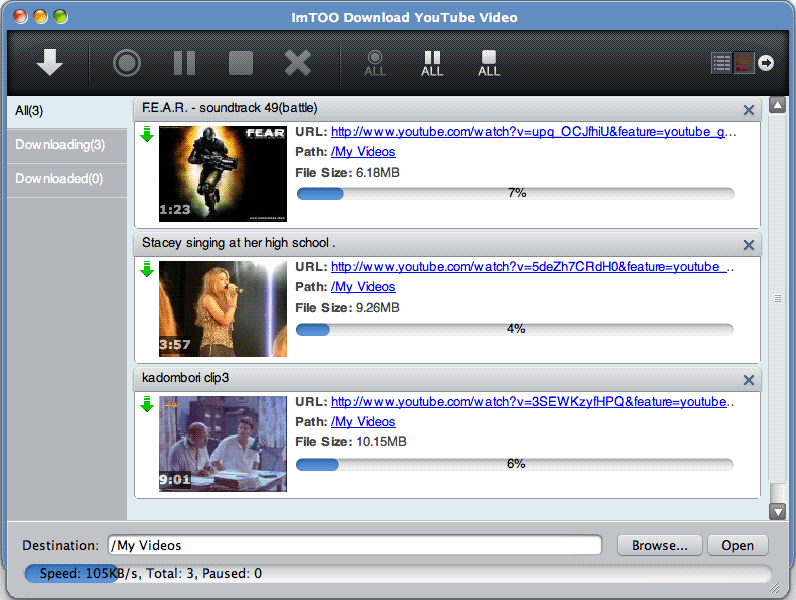This screenshot has width=796, height=600.
Task: Start the selected download with the record icon
Action: click(x=126, y=63)
